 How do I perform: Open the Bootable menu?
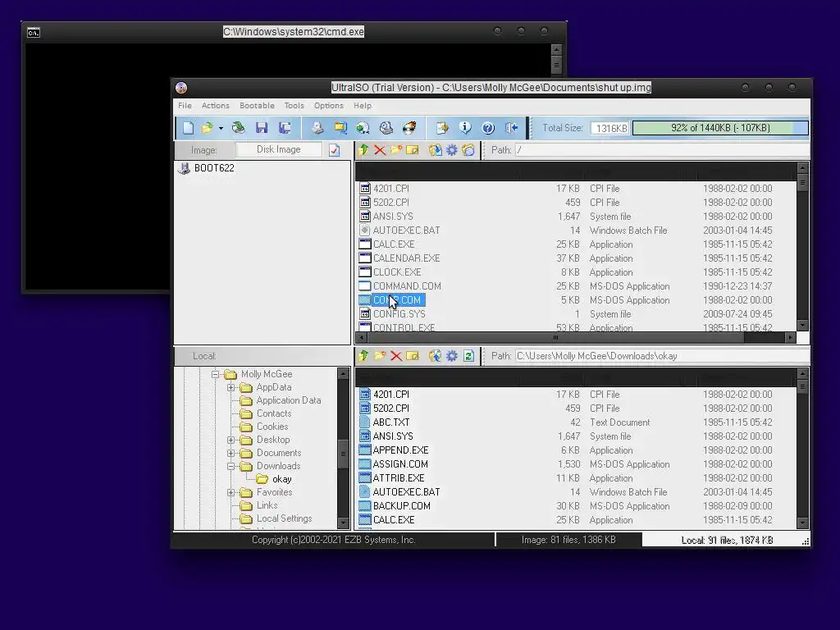point(257,106)
